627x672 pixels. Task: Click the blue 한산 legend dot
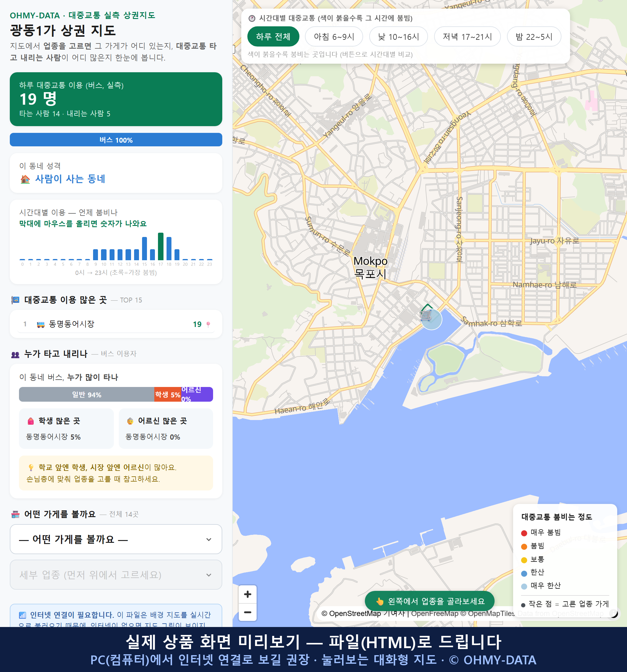coord(524,573)
